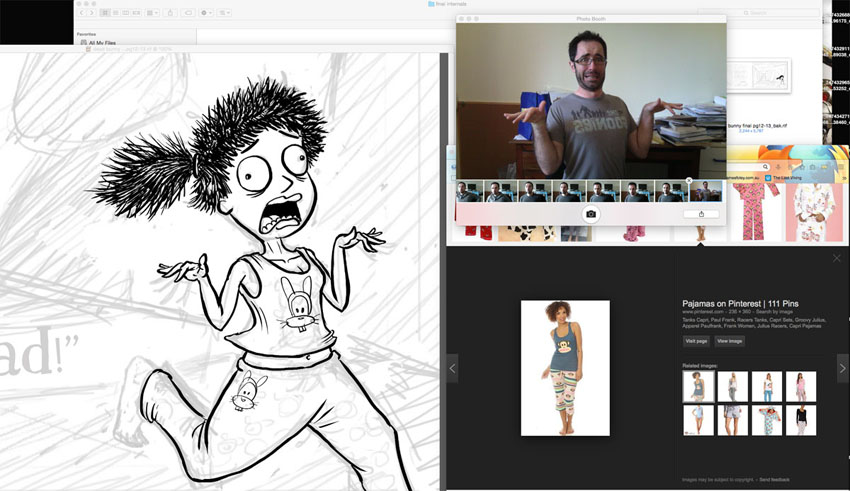
Task: Click the Finder edit tags icon
Action: pos(188,13)
